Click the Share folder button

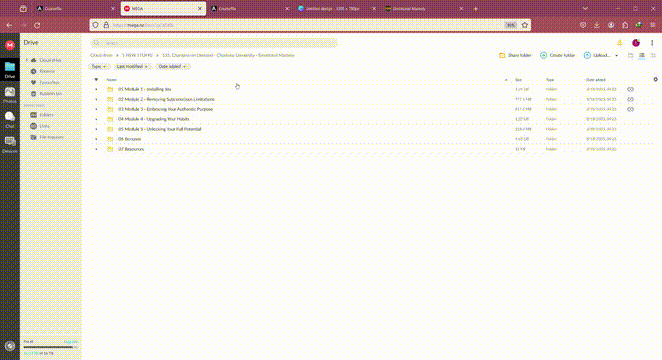pos(515,55)
